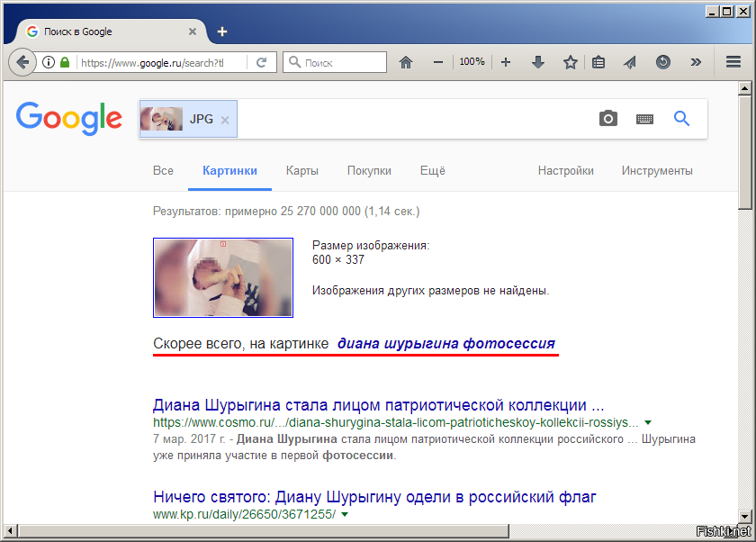The height and width of the screenshot is (542, 756).
Task: Open the Инструменты search tools
Action: 657,171
